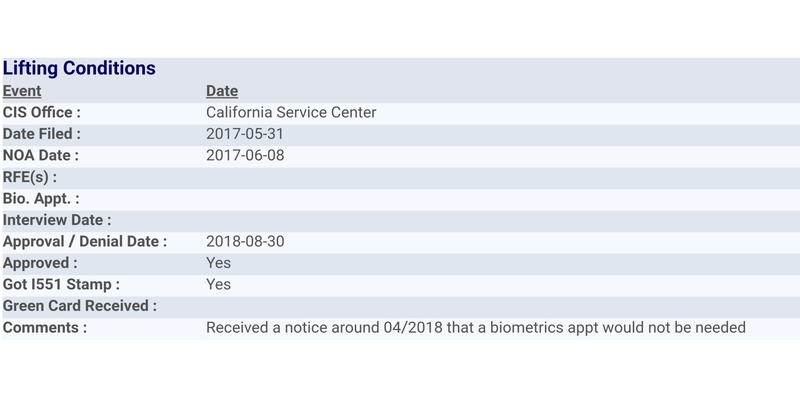800x400 pixels.
Task: Click the Lifting Conditions heading
Action: coord(79,68)
